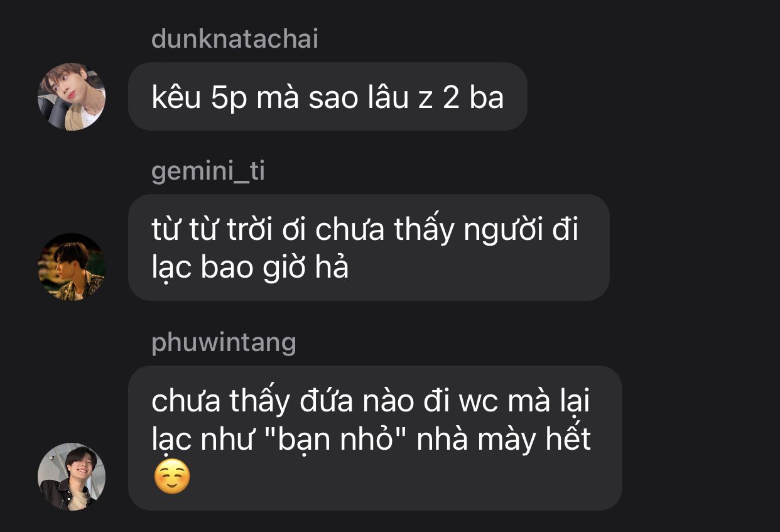Open phuwintang's smiling avatar photo
780x532 pixels.
pyautogui.click(x=72, y=477)
